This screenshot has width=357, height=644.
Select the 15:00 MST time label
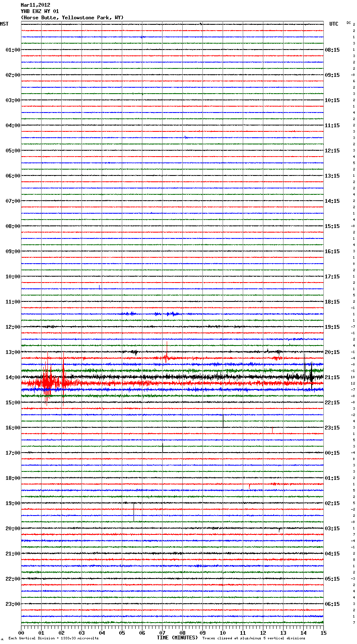[x=13, y=403]
